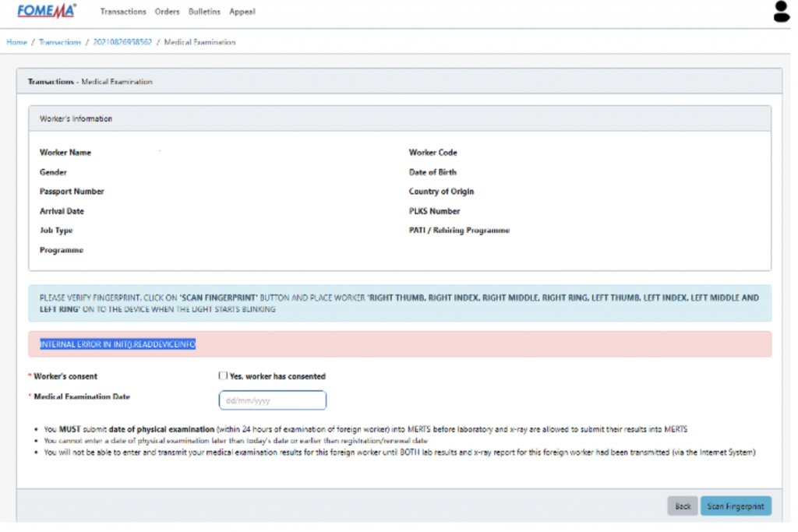Click the PLKS Number label
The height and width of the screenshot is (532, 798).
point(434,211)
